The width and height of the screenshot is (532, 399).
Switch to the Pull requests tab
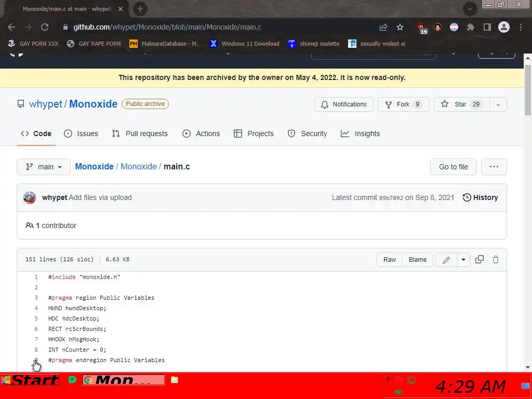coord(140,134)
